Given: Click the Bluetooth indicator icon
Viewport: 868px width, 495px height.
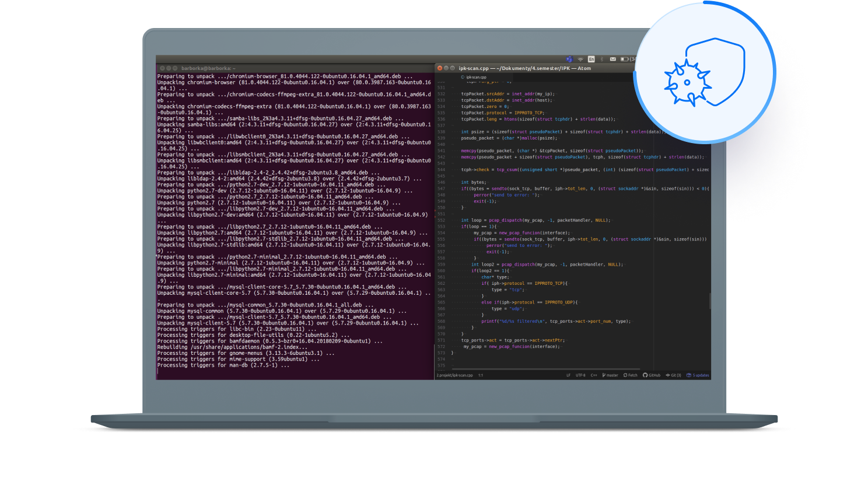Looking at the screenshot, I should [602, 59].
